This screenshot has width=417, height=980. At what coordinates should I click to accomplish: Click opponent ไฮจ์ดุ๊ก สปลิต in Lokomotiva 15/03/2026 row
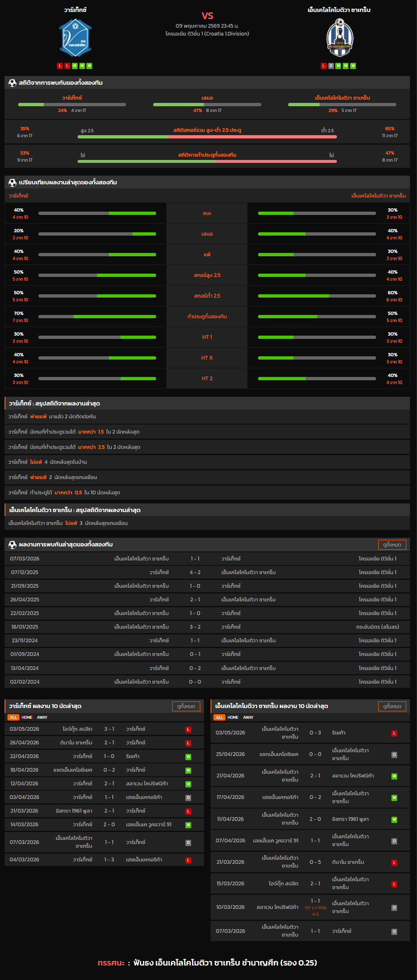283,884
